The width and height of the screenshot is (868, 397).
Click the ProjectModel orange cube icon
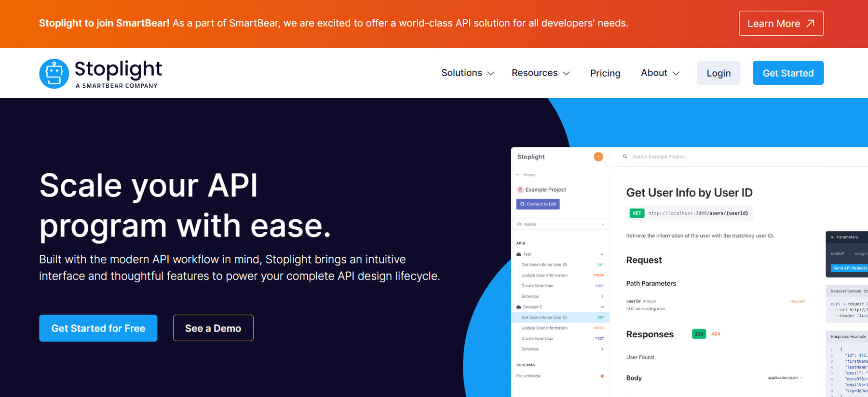point(602,376)
